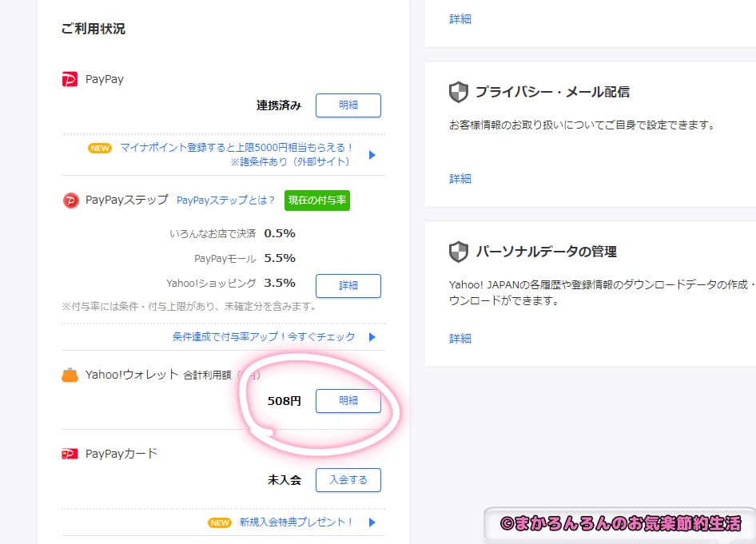
Task: Click the PayPay label text
Action: [x=105, y=80]
